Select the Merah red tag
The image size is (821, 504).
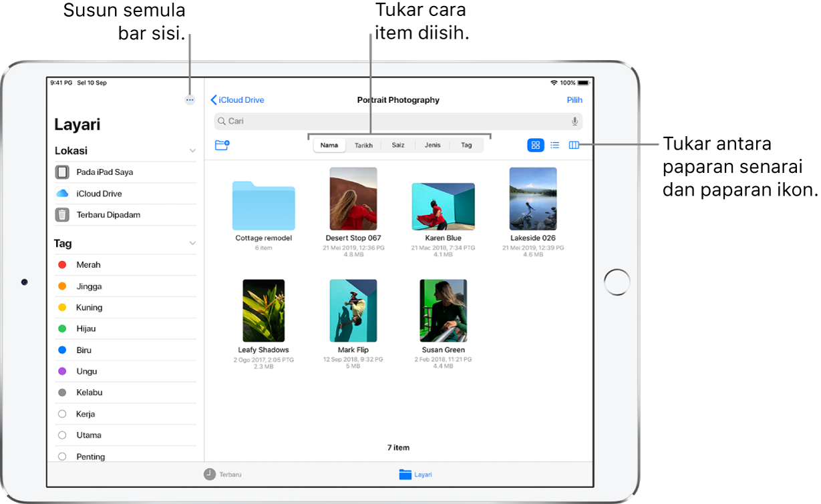tap(126, 265)
